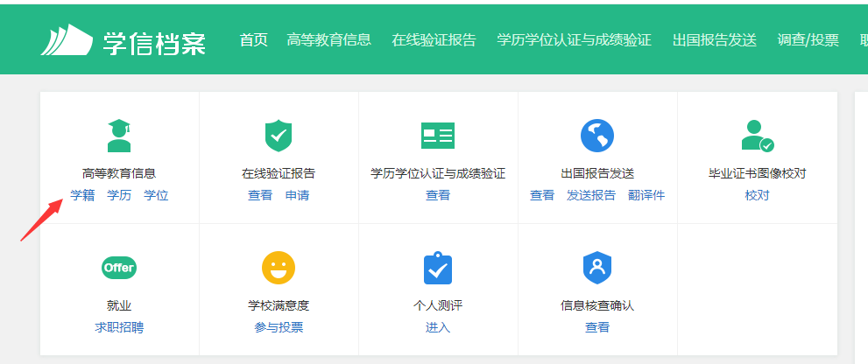This screenshot has height=364, width=868.
Task: Click the blue clipboard 个人测评 icon
Action: point(438,268)
